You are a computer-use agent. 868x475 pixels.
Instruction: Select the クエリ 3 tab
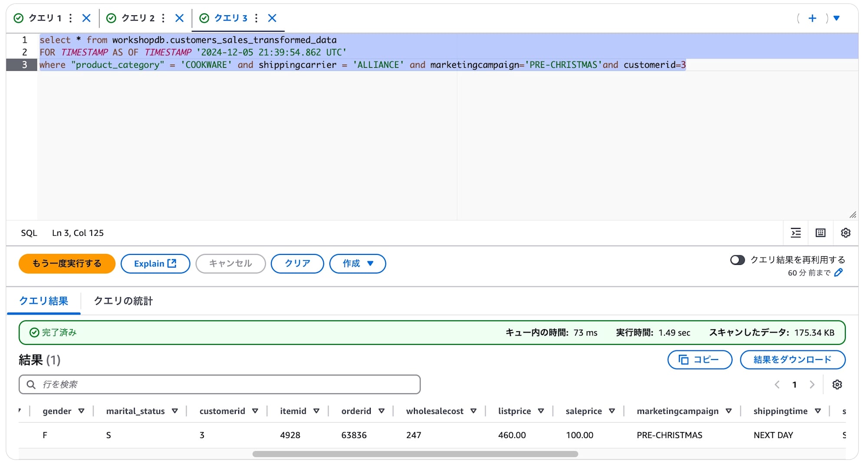(230, 18)
